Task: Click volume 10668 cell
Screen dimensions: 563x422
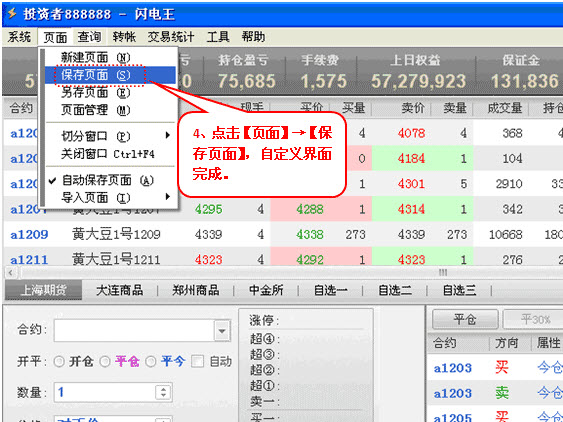Action: click(506, 235)
